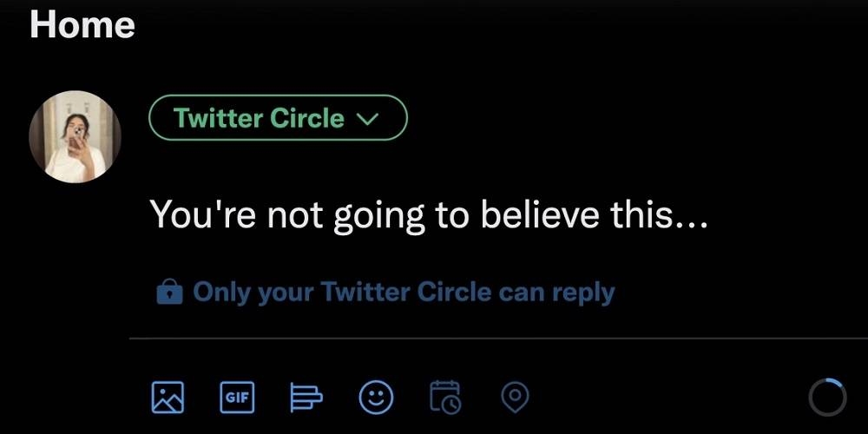868x434 pixels.
Task: Expand the chevron in the Twitter Circle pill
Action: click(x=368, y=119)
